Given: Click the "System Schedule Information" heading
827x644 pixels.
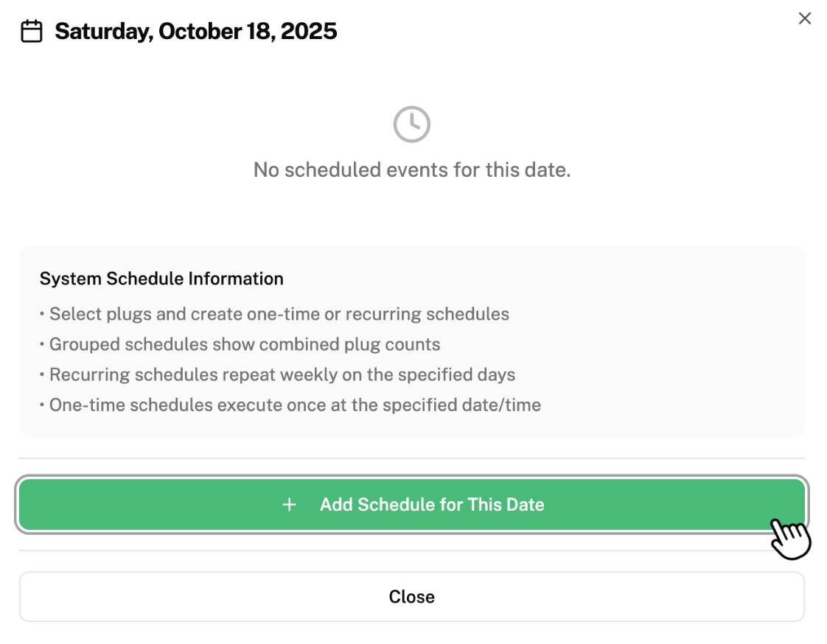Looking at the screenshot, I should pyautogui.click(x=162, y=279).
